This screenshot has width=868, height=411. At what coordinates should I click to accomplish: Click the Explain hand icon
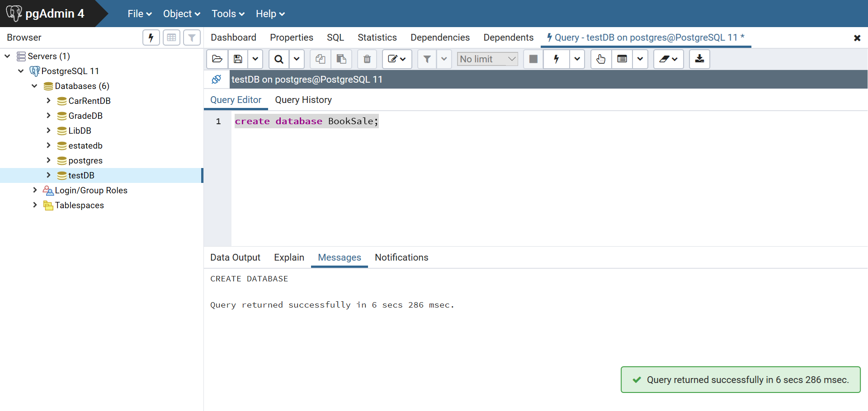(x=601, y=59)
